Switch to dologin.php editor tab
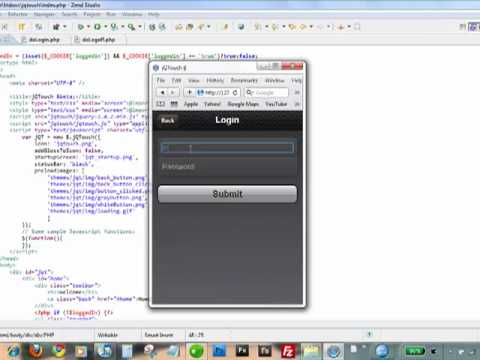Viewport: 480px width, 360px height. (44, 40)
